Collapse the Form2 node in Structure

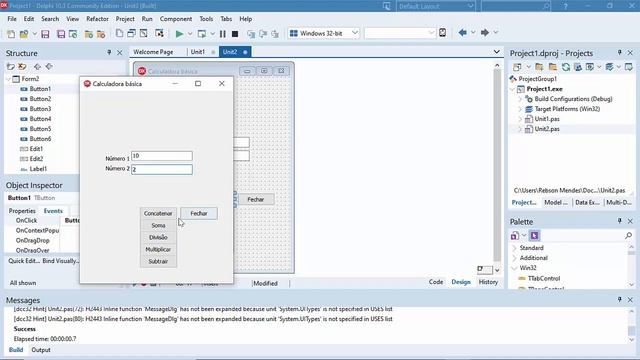[x=9, y=79]
